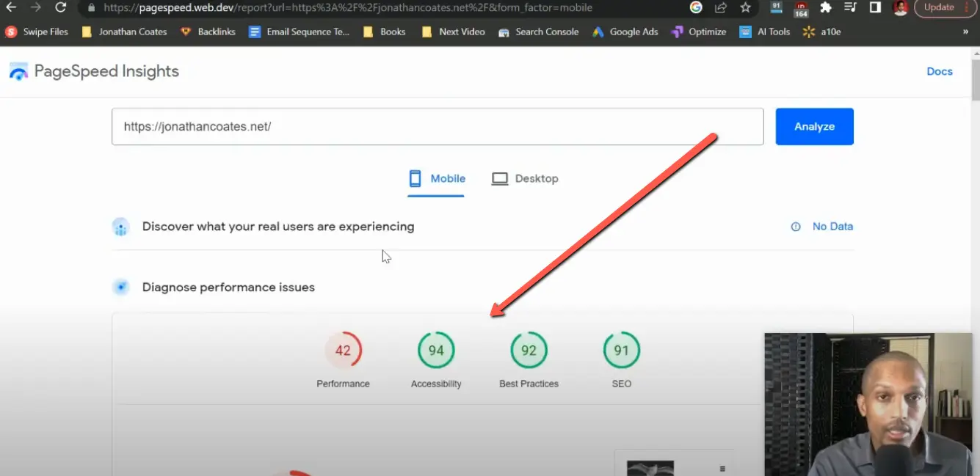The height and width of the screenshot is (476, 980).
Task: Open the Backlinks bookmarks folder
Action: (x=208, y=32)
